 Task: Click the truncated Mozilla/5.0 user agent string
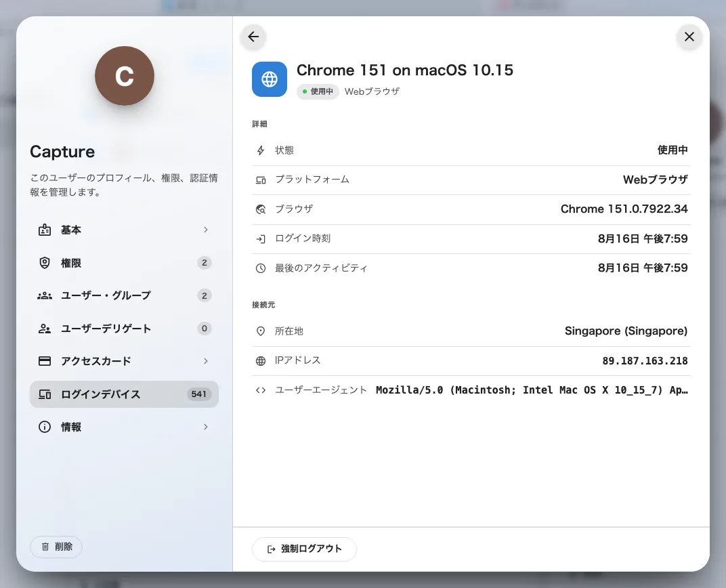tap(532, 390)
